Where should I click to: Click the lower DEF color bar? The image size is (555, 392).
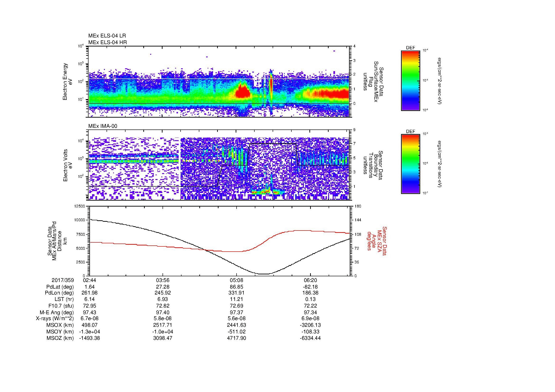pos(410,164)
